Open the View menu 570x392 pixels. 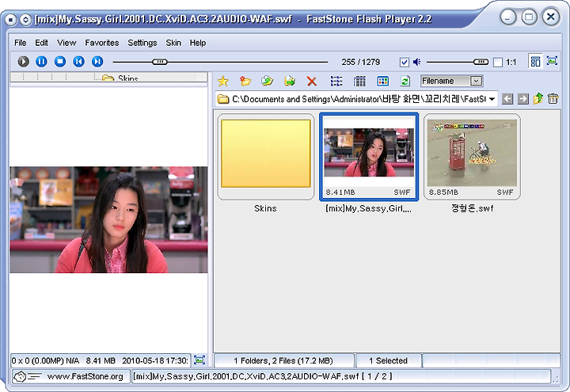(66, 43)
